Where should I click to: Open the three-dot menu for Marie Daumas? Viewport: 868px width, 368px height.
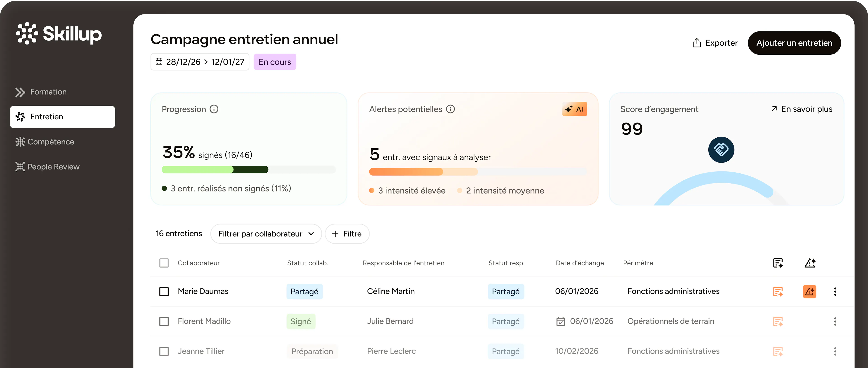click(835, 292)
